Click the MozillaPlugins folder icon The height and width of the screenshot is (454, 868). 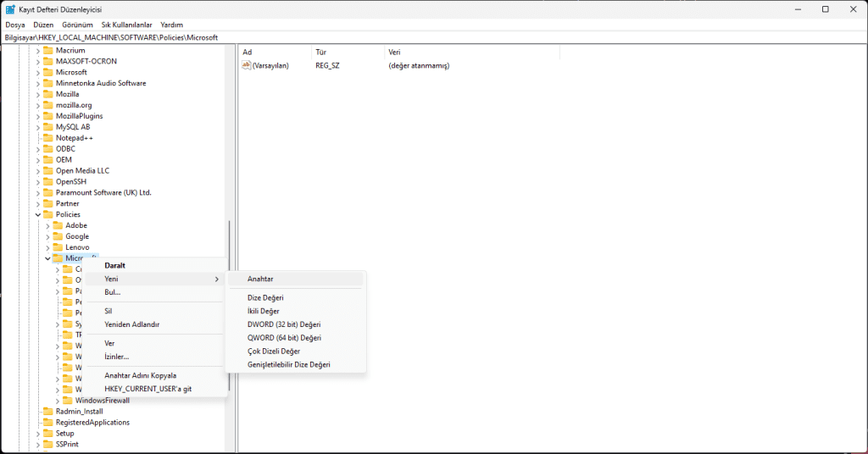[48, 116]
